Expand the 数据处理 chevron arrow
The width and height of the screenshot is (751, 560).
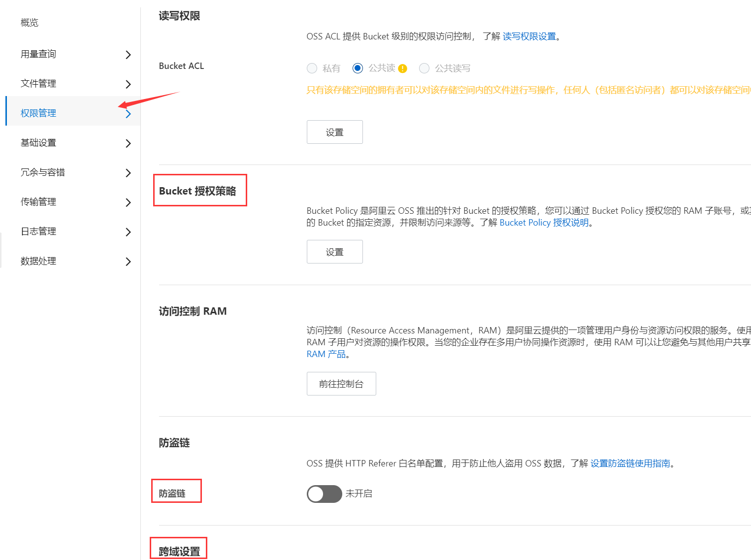click(x=128, y=262)
